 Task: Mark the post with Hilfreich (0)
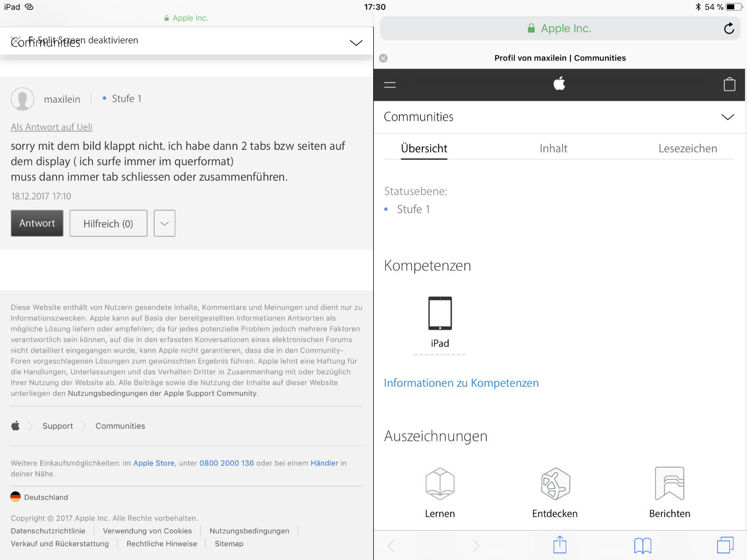(x=108, y=223)
